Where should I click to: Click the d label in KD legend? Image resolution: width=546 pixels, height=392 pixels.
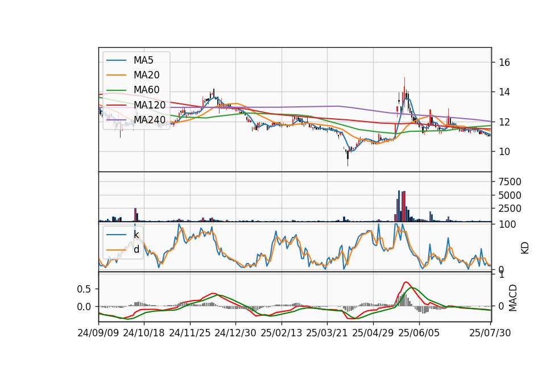pyautogui.click(x=136, y=249)
